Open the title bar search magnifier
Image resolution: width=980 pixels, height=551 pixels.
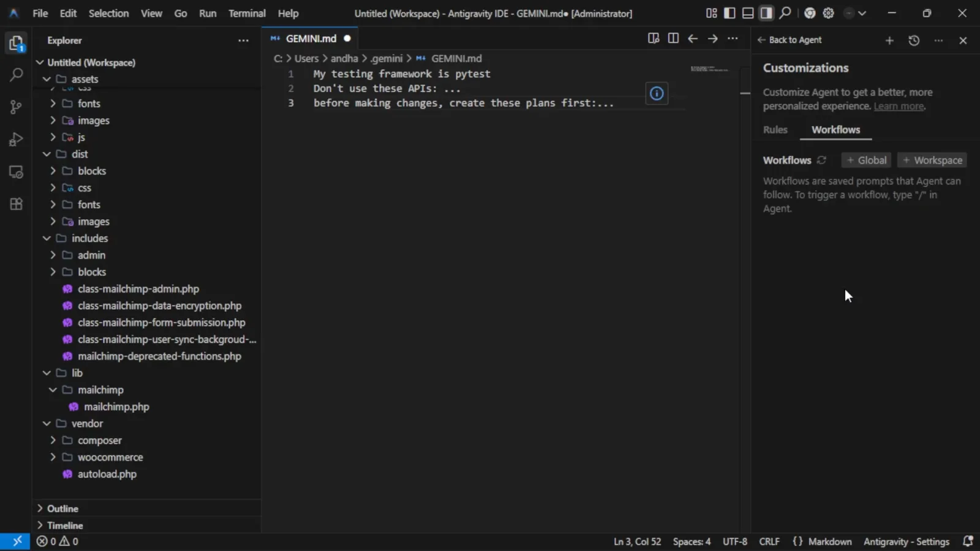tap(785, 13)
